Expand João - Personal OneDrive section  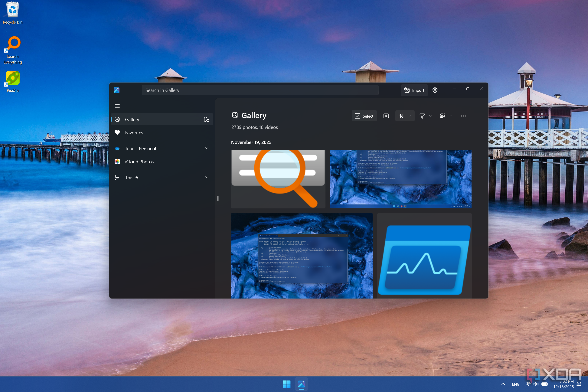[207, 148]
